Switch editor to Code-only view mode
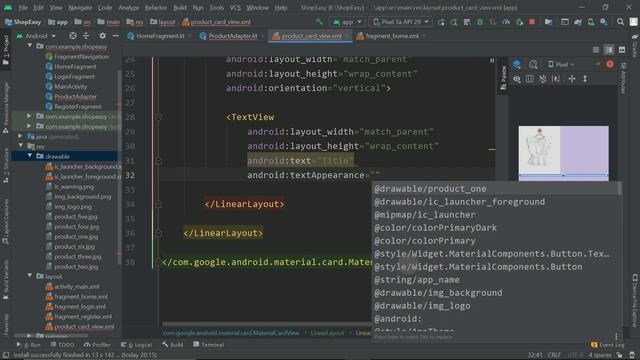 pyautogui.click(x=596, y=50)
